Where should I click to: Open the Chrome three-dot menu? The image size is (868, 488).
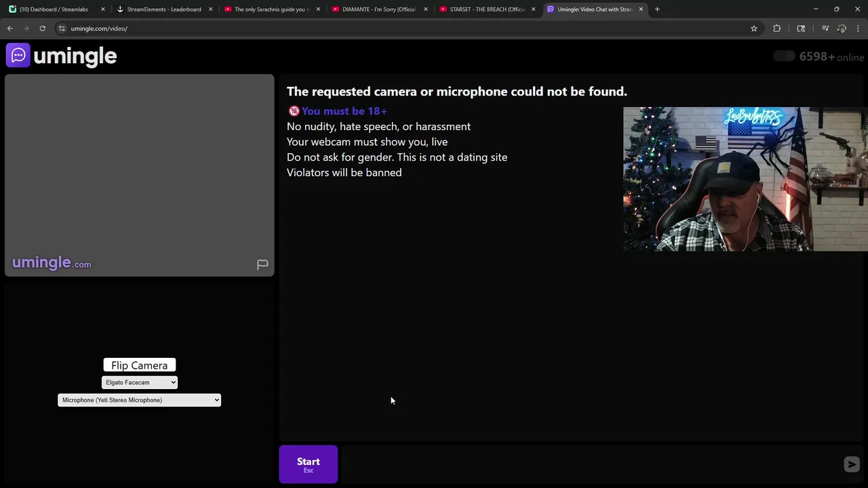(859, 28)
